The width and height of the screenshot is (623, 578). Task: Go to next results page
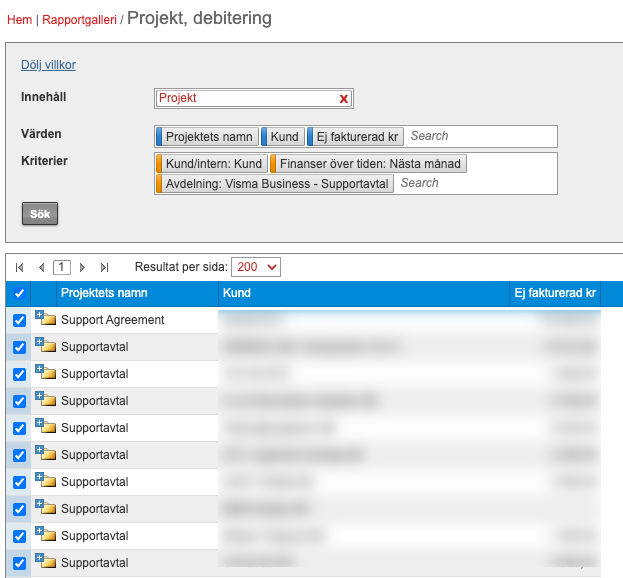pos(82,268)
